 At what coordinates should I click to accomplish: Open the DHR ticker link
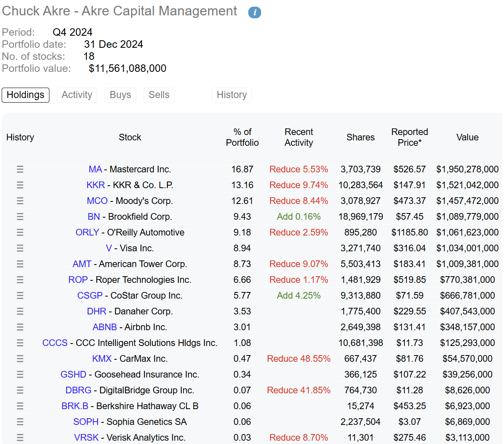(97, 311)
